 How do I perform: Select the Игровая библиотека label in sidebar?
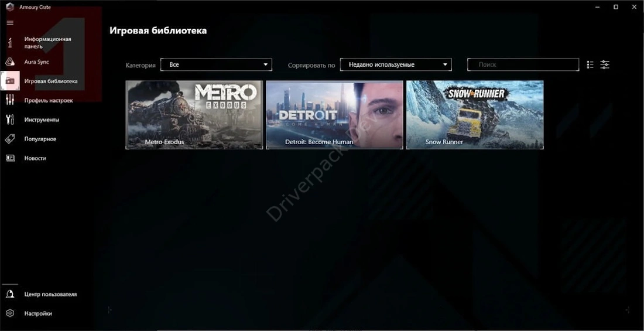(50, 81)
